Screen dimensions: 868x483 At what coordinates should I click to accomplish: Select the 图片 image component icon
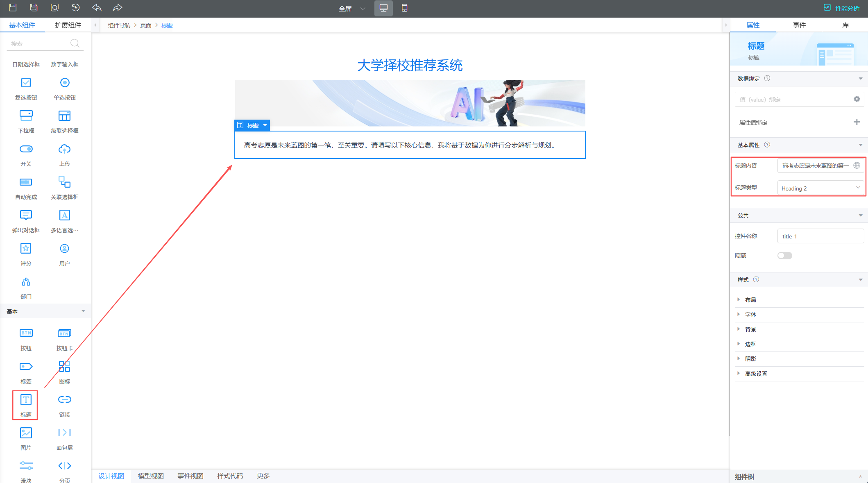26,433
